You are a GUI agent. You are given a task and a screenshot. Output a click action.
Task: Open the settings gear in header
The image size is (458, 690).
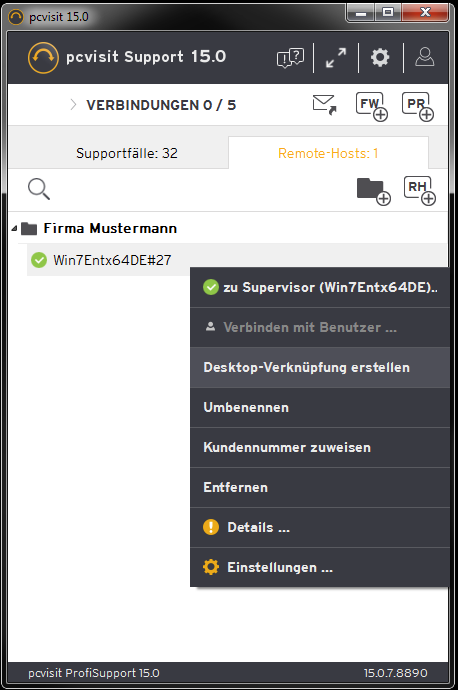380,57
